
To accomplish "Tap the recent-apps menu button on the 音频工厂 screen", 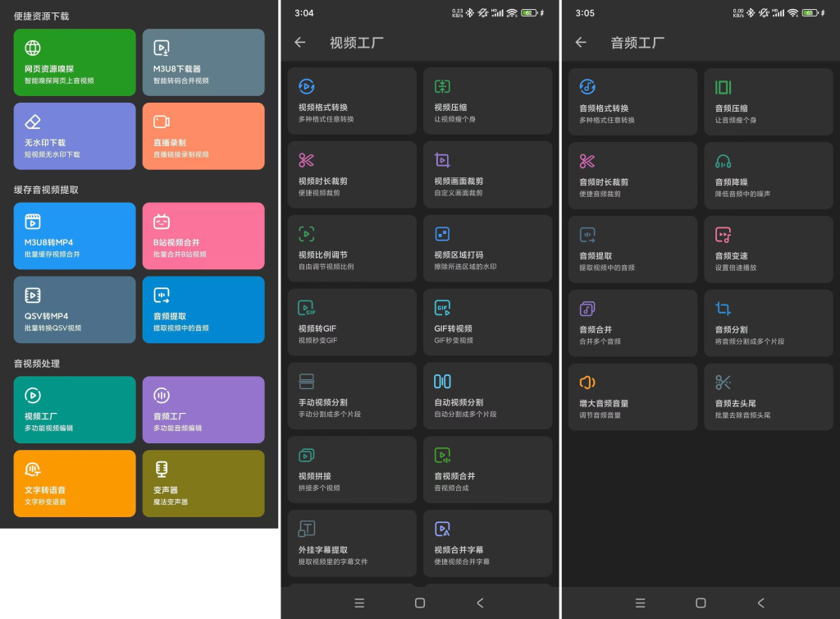I will tap(640, 603).
